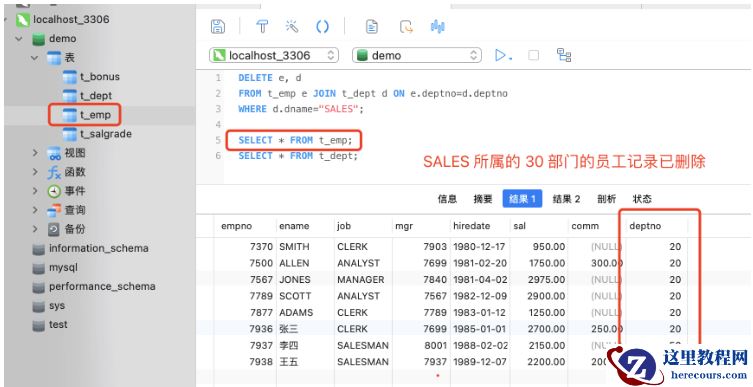753x387 pixels.
Task: Click the t_dept table icon
Action: point(70,96)
